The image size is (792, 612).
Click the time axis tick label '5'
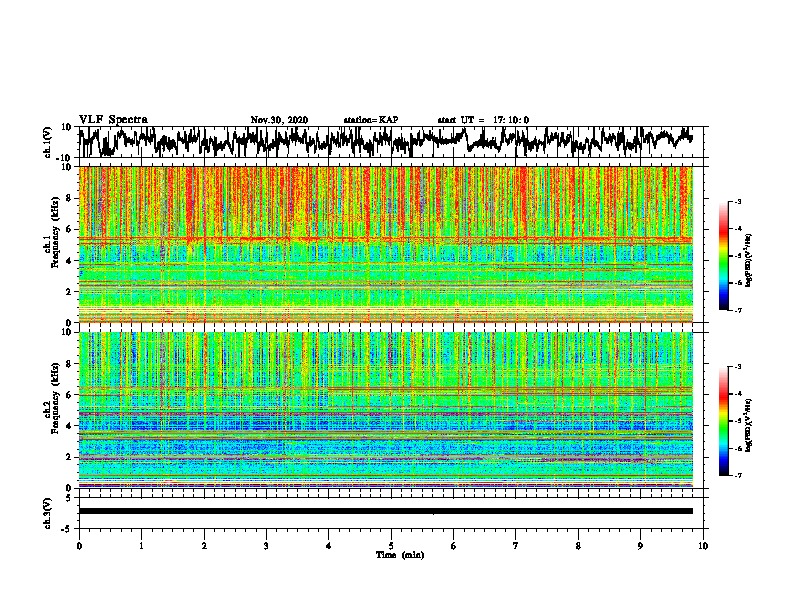tap(391, 546)
